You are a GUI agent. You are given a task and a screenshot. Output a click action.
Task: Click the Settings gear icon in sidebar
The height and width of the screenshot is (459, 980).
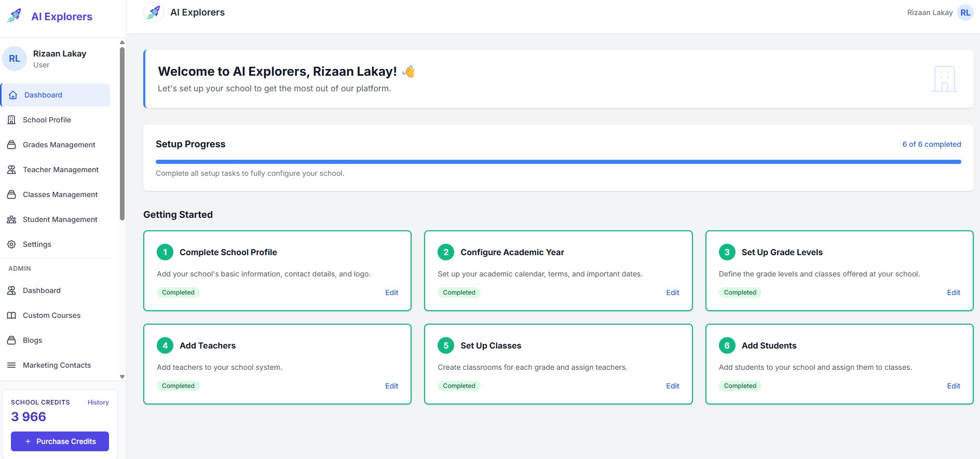[11, 244]
